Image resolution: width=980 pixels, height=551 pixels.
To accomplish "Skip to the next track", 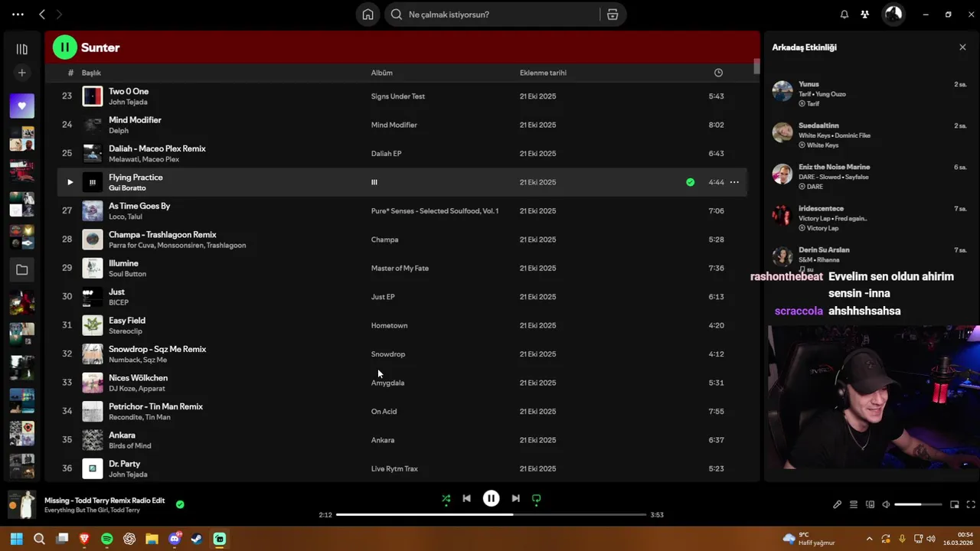I will coord(515,499).
